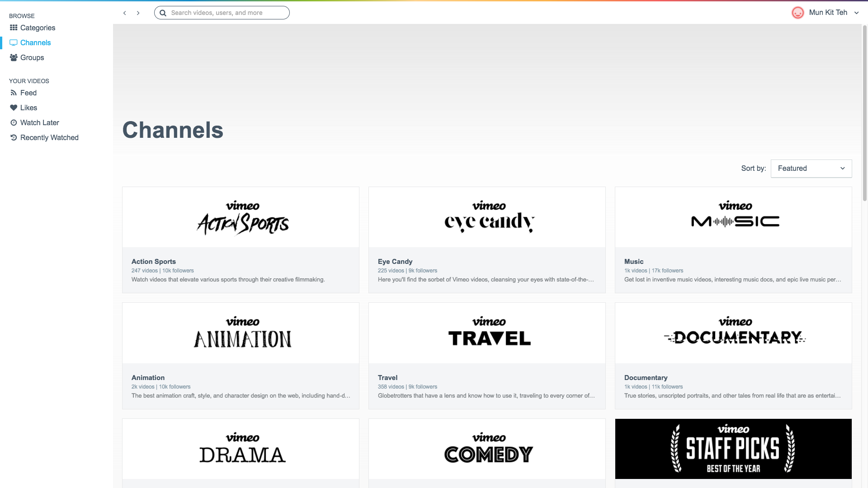Click the Animation title link
The image size is (868, 488).
pyautogui.click(x=148, y=377)
